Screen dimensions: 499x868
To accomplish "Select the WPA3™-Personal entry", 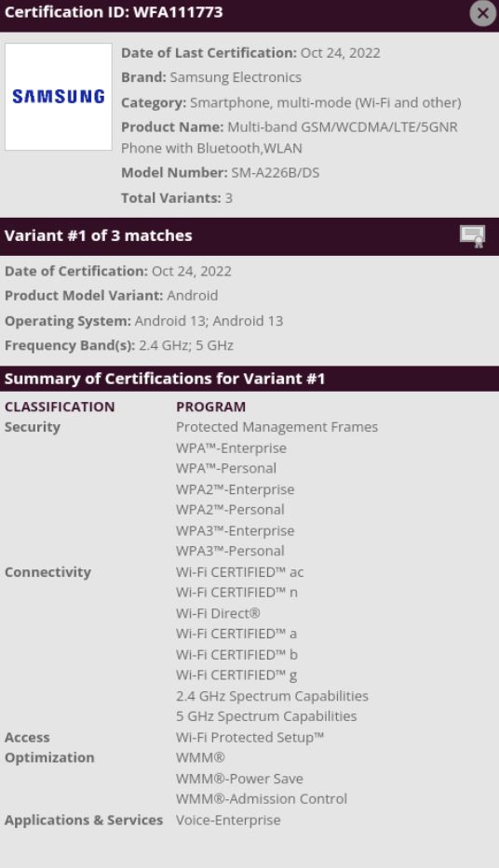I will pos(230,551).
